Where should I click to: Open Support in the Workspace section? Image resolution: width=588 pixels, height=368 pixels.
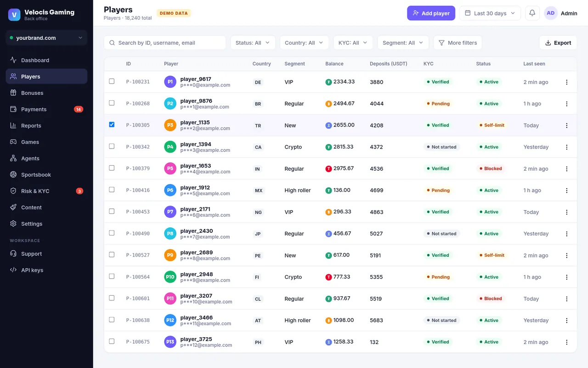point(46,254)
